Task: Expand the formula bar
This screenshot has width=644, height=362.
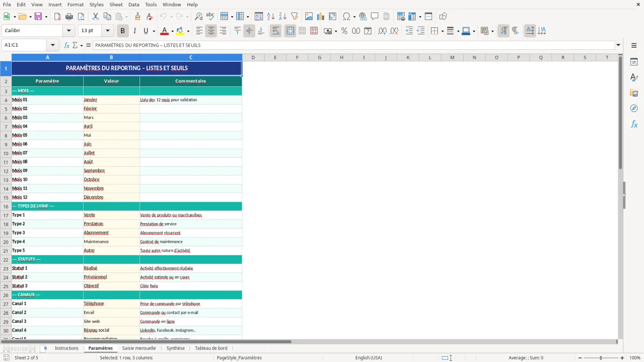Action: point(618,45)
